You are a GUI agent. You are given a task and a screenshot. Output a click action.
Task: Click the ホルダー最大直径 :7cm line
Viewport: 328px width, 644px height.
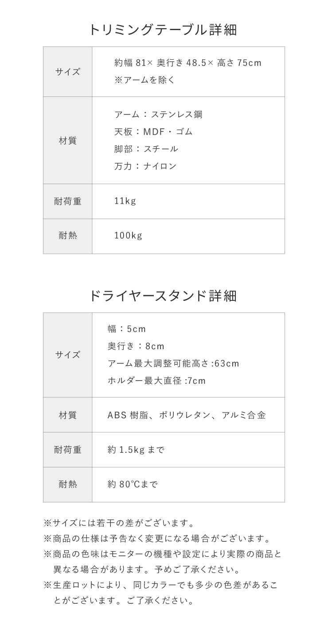(x=156, y=381)
